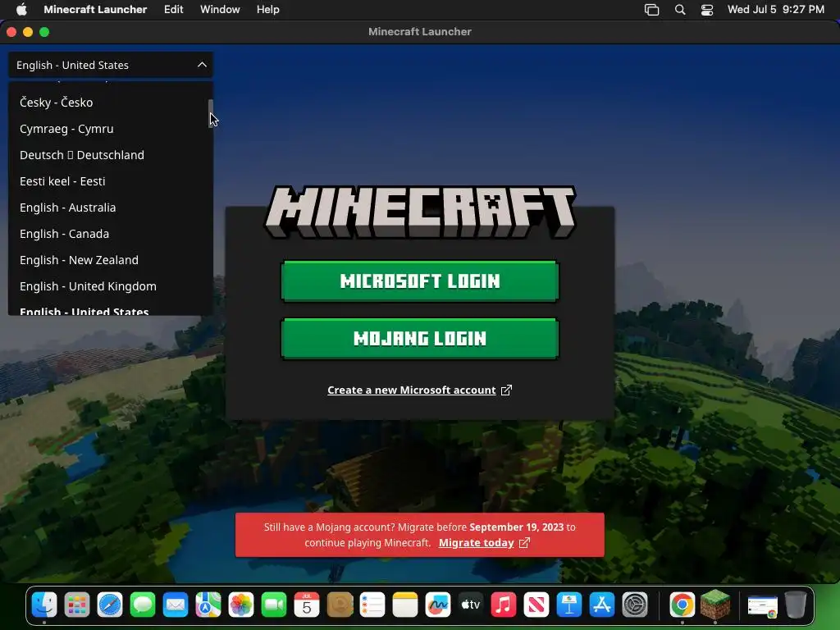Screen dimensions: 840x630
Task: Select English - Canada language
Action: click(x=108, y=234)
